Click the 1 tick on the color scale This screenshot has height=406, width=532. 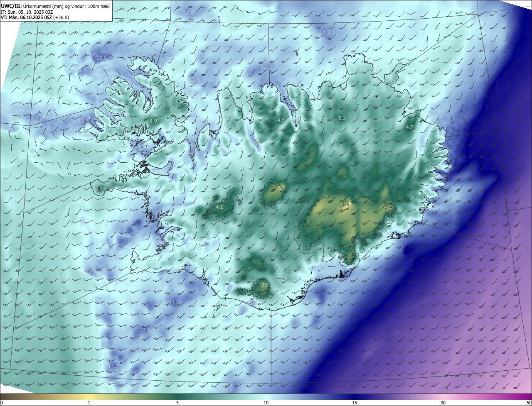click(89, 403)
